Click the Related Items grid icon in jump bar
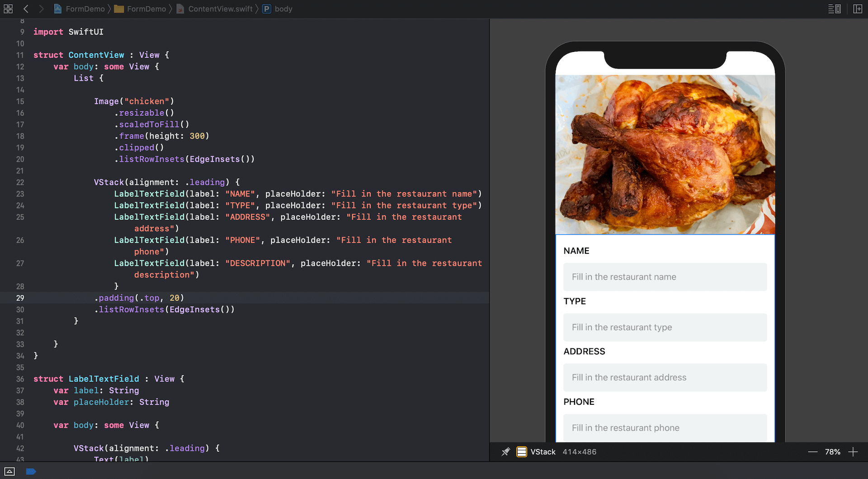 click(x=8, y=9)
